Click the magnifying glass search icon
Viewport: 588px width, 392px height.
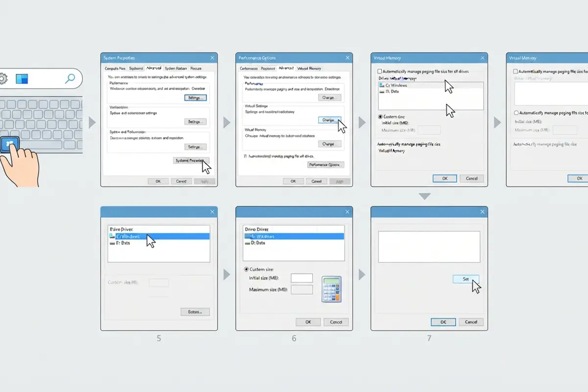(x=71, y=78)
